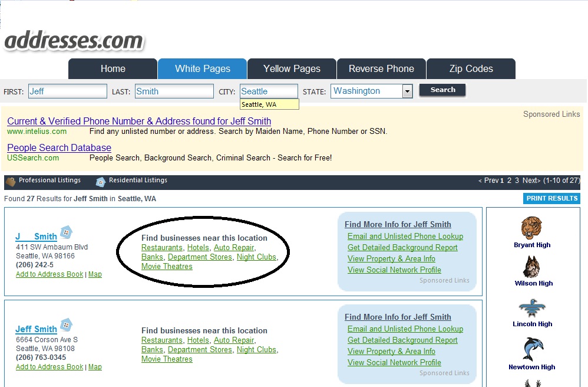This screenshot has width=588, height=387.
Task: Find Hotels near Corson Ave listing
Action: pyautogui.click(x=198, y=340)
